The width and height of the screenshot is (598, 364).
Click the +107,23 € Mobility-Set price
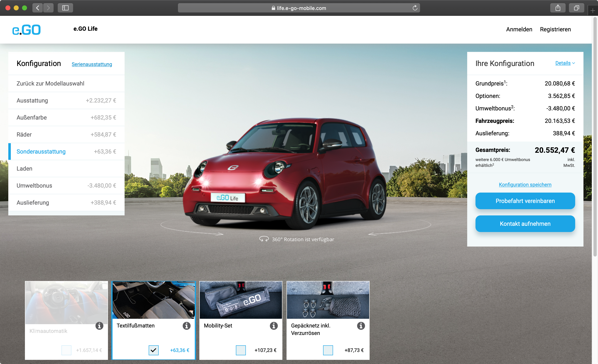pos(265,350)
